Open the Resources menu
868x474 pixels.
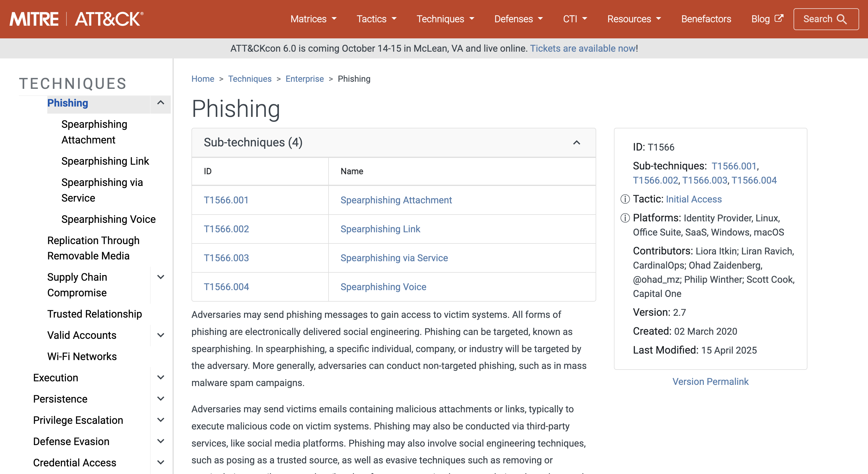click(634, 19)
